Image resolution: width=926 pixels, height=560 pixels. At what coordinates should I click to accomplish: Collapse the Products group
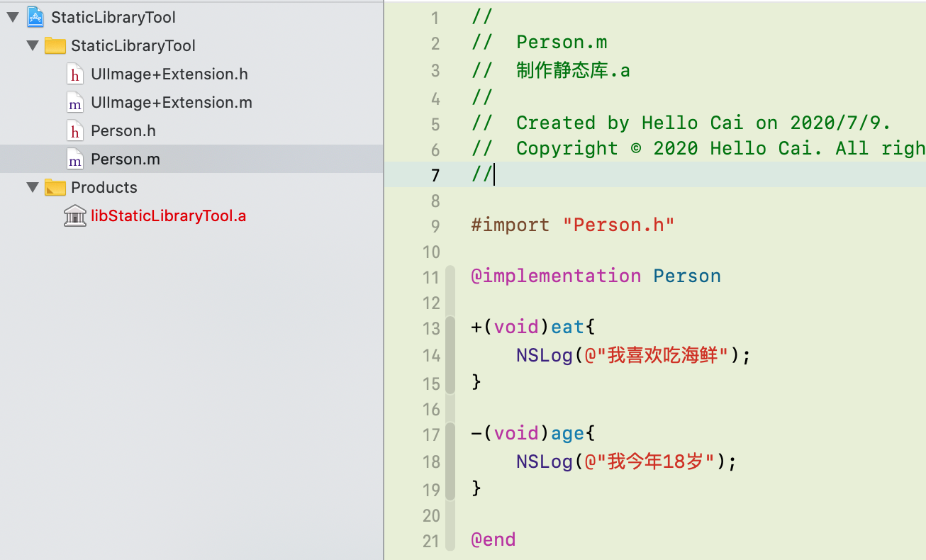[x=33, y=187]
